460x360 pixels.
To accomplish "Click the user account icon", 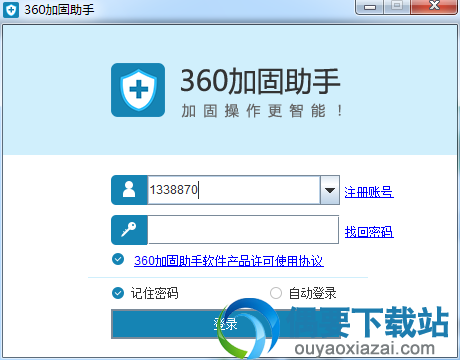I will click(x=129, y=190).
